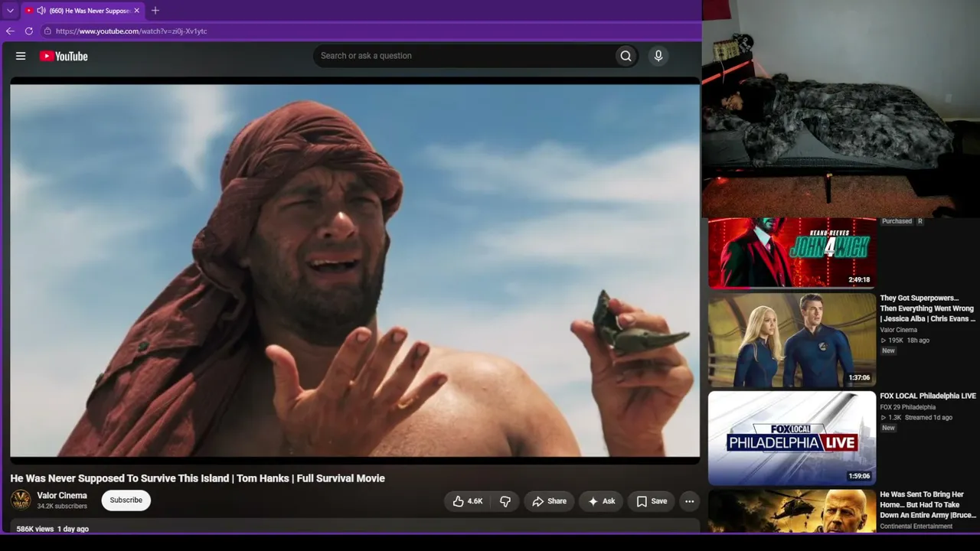Focus the YouTube search box
Screen dimensions: 980x551
[x=462, y=56]
